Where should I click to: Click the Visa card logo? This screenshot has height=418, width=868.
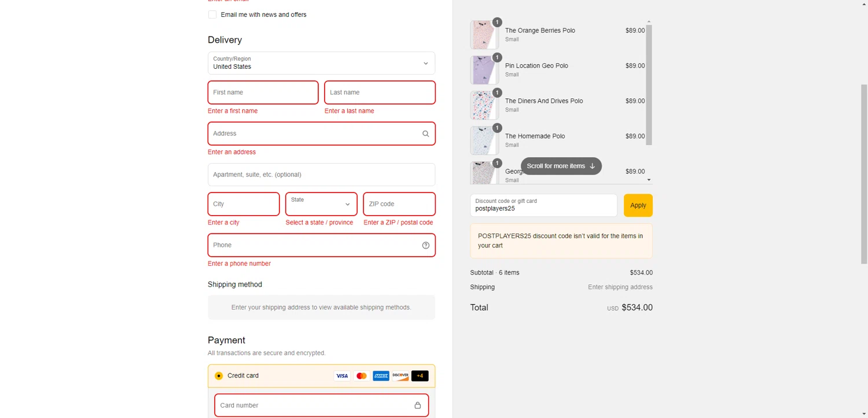pos(342,376)
